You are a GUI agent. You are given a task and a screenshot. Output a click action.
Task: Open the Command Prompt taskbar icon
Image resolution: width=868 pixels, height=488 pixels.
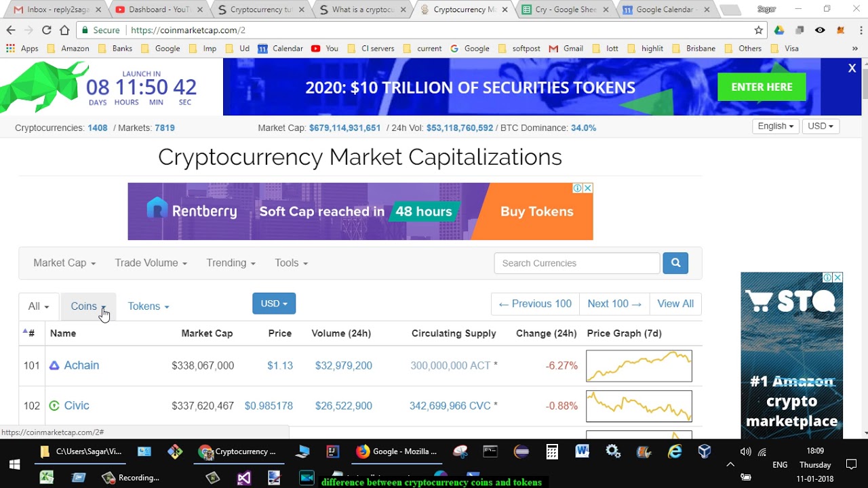tap(490, 451)
